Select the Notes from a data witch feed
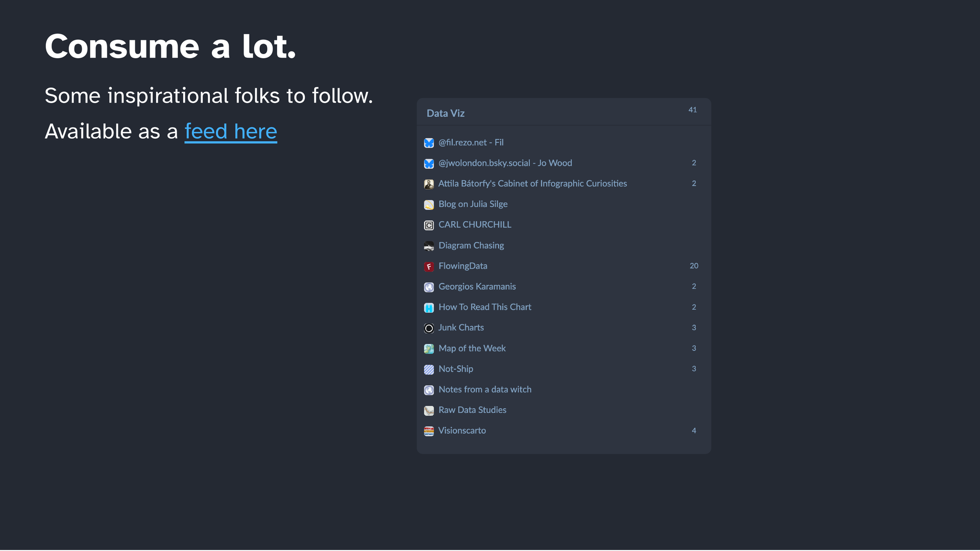980x551 pixels. point(484,389)
